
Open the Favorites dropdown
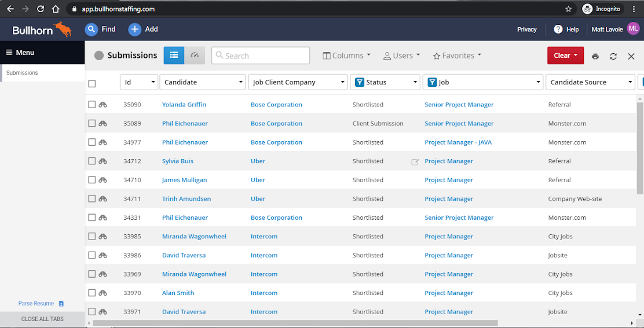[457, 56]
